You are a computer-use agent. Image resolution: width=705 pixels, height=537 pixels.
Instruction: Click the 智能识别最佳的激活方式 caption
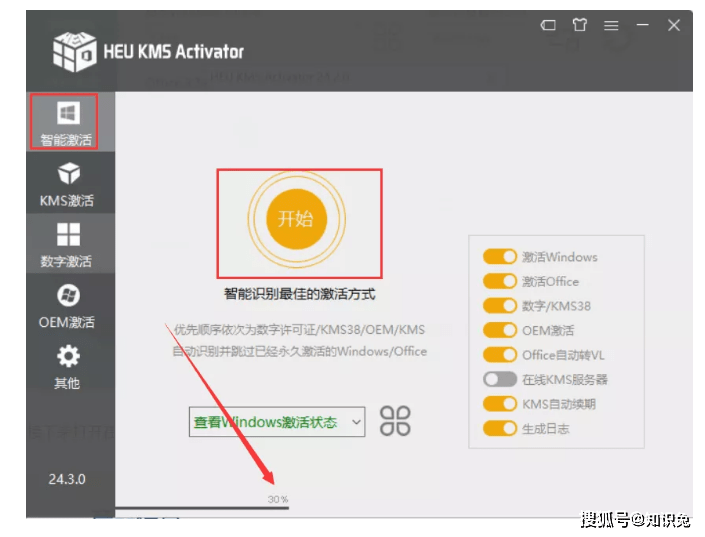(299, 294)
